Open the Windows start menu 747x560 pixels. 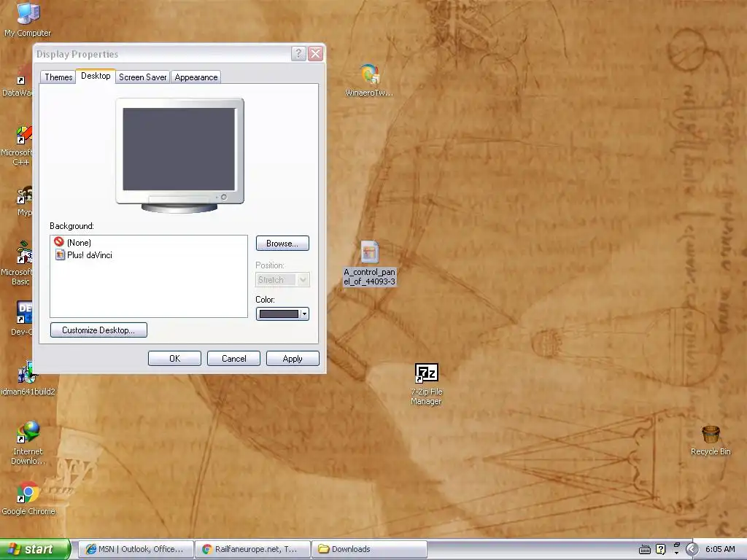tap(34, 550)
